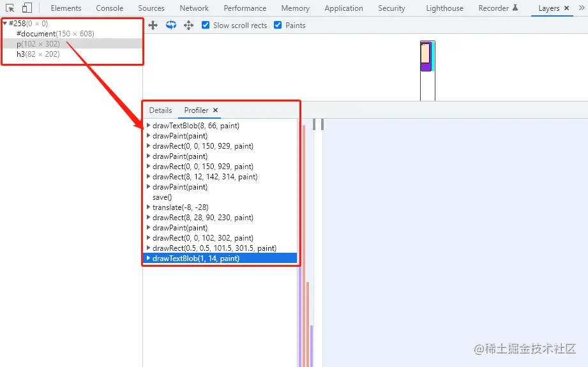This screenshot has width=588, height=367.
Task: Close the Profiler tab
Action: (x=215, y=110)
